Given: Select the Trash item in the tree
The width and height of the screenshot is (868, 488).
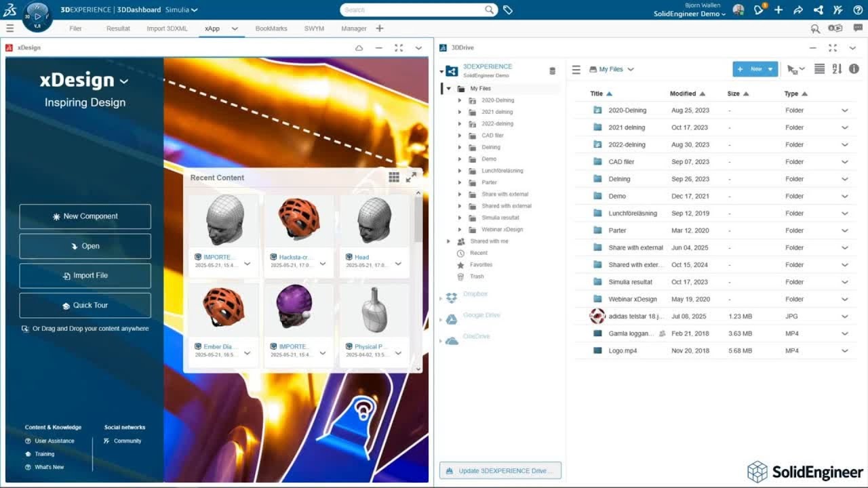Looking at the screenshot, I should coord(477,277).
